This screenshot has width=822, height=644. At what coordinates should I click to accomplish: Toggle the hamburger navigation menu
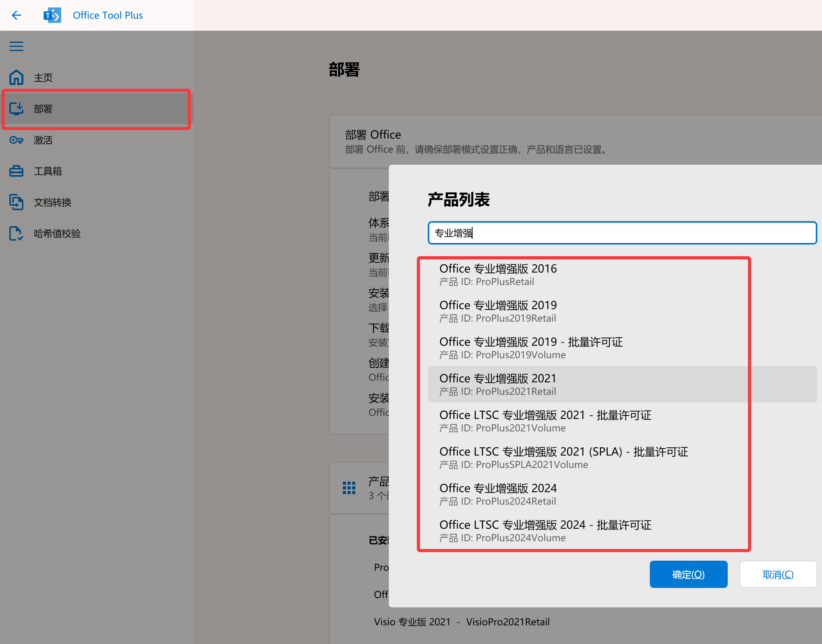16,46
